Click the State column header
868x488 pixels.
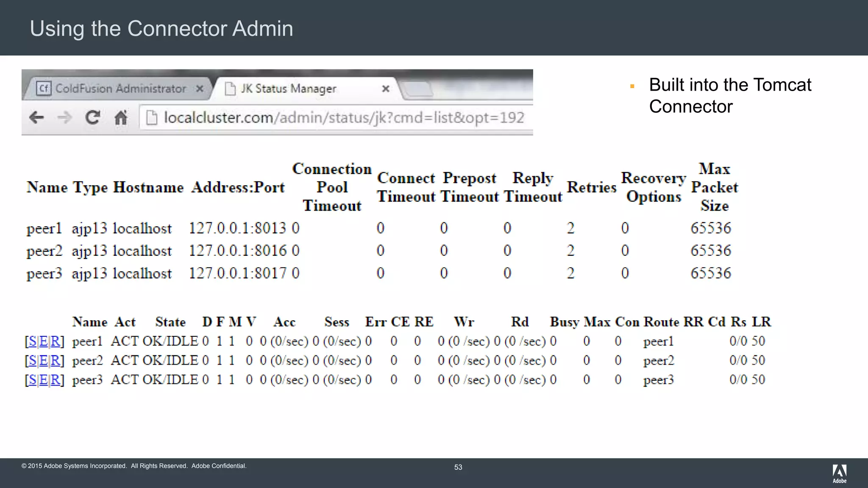(170, 322)
